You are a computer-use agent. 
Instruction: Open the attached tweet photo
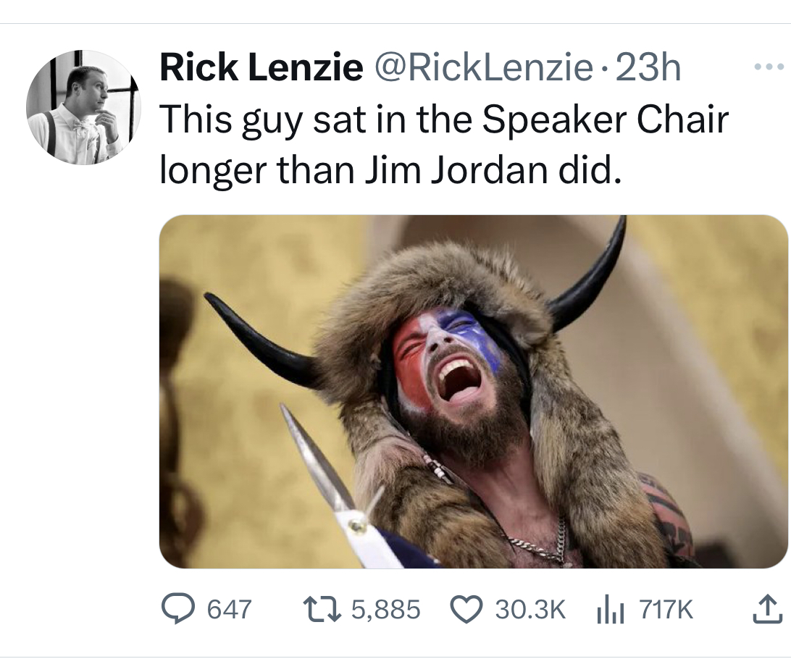(473, 392)
